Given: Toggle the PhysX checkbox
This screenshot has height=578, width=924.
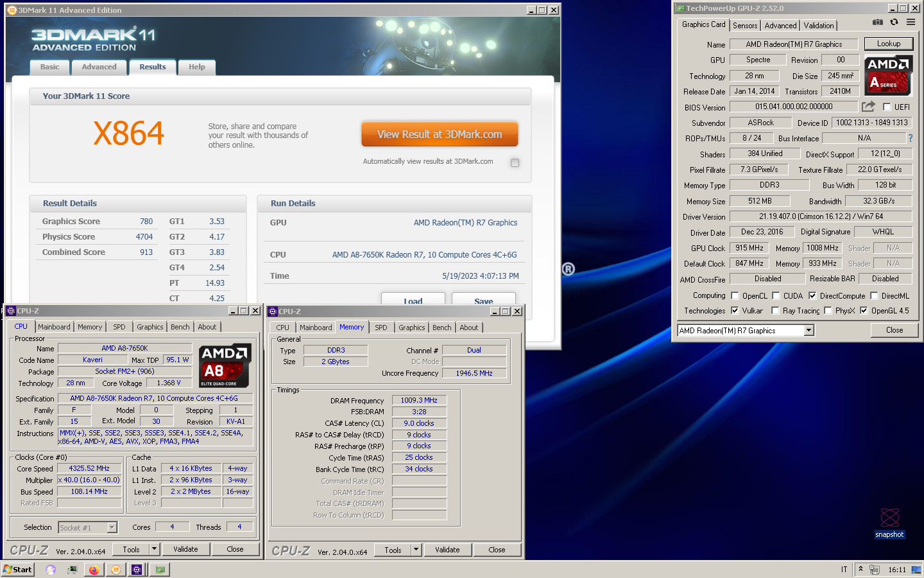Looking at the screenshot, I should 828,311.
